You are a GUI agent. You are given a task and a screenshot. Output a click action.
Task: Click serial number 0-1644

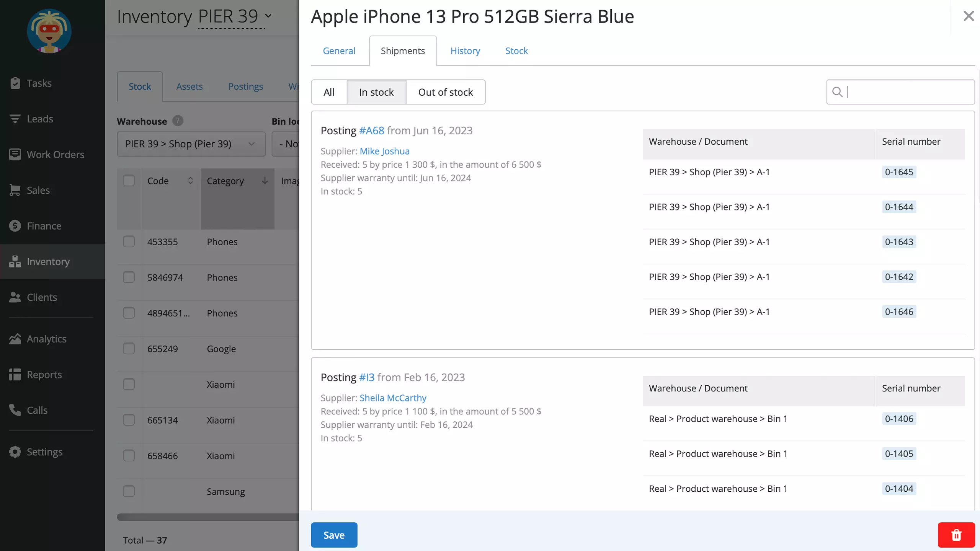point(899,207)
